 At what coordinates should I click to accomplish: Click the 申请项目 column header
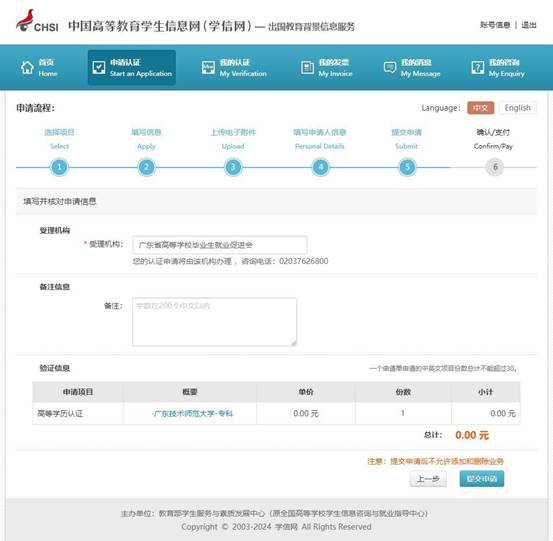78,392
